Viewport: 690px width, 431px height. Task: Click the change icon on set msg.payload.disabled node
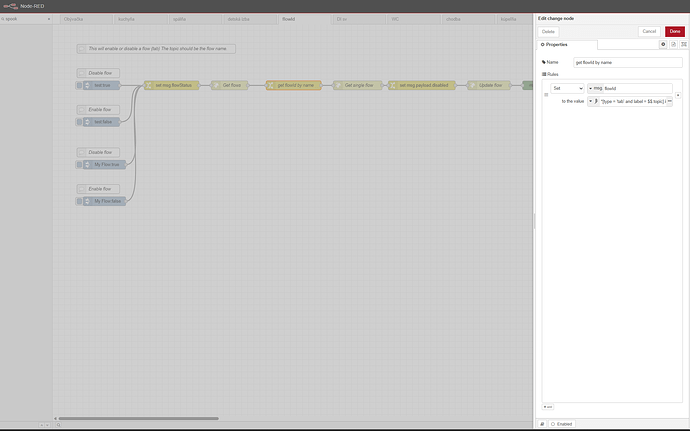392,85
